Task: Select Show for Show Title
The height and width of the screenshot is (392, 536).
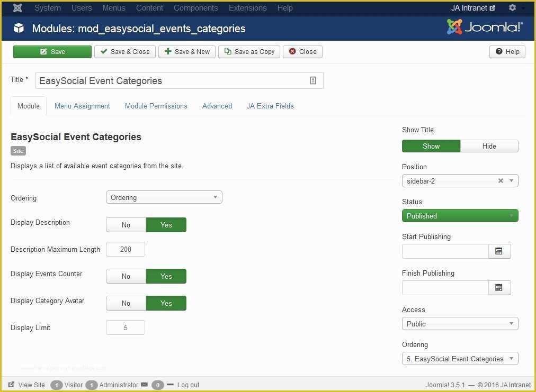Action: pos(431,146)
